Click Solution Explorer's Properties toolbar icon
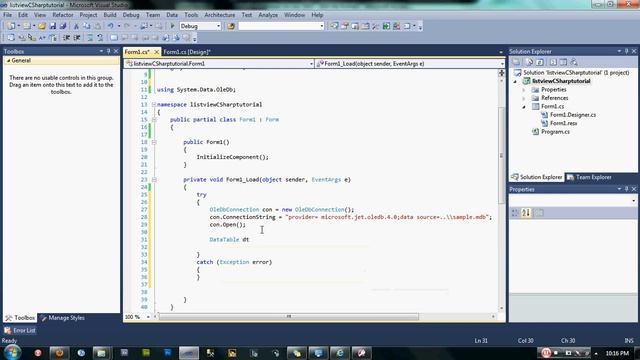 (x=516, y=62)
